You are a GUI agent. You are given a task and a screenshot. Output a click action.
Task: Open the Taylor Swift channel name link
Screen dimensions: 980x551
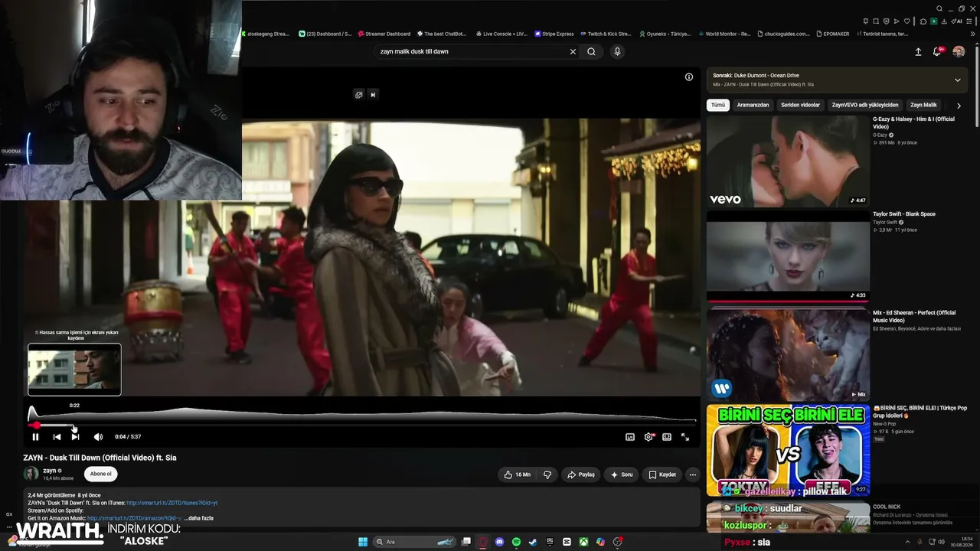click(x=884, y=222)
